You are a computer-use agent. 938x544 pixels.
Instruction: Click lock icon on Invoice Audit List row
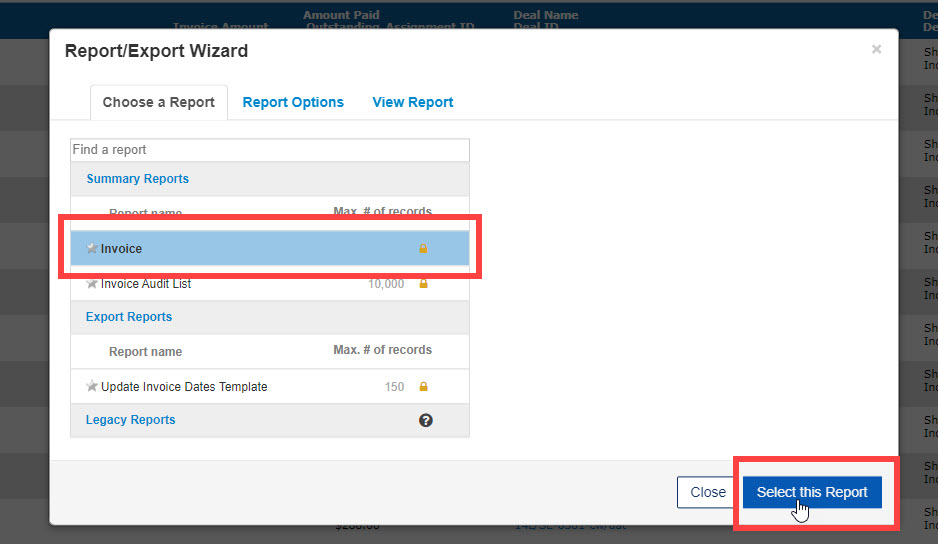coord(423,284)
